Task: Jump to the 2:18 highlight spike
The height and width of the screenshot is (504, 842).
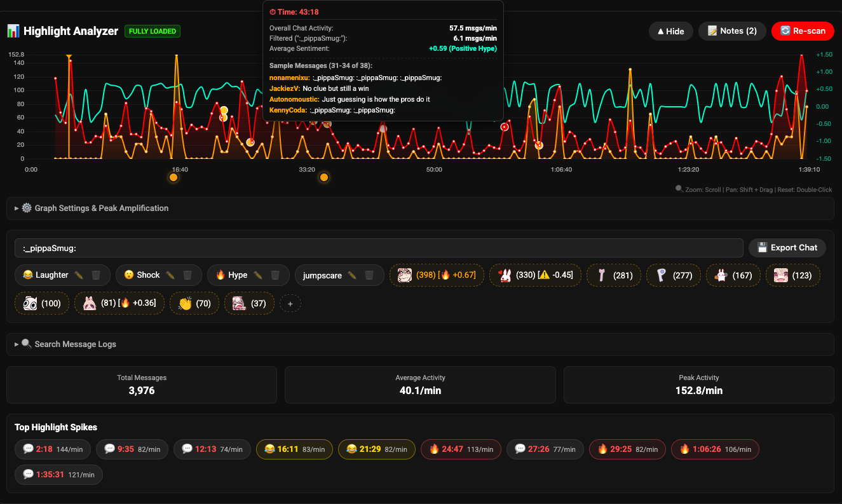Action: 53,449
